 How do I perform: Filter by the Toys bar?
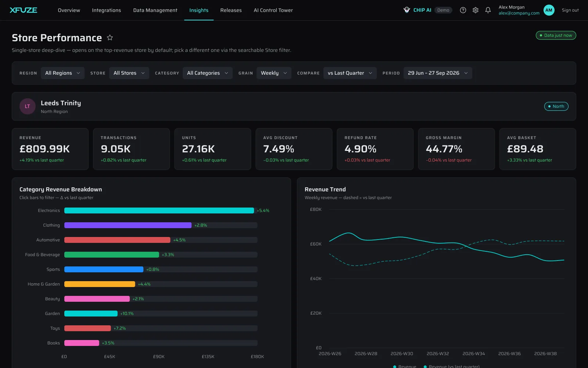tap(87, 328)
